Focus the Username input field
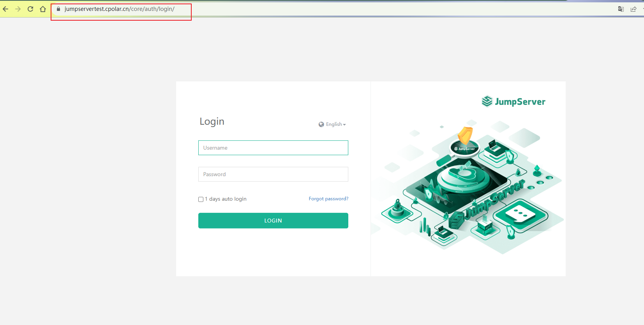This screenshot has height=325, width=644. [273, 148]
